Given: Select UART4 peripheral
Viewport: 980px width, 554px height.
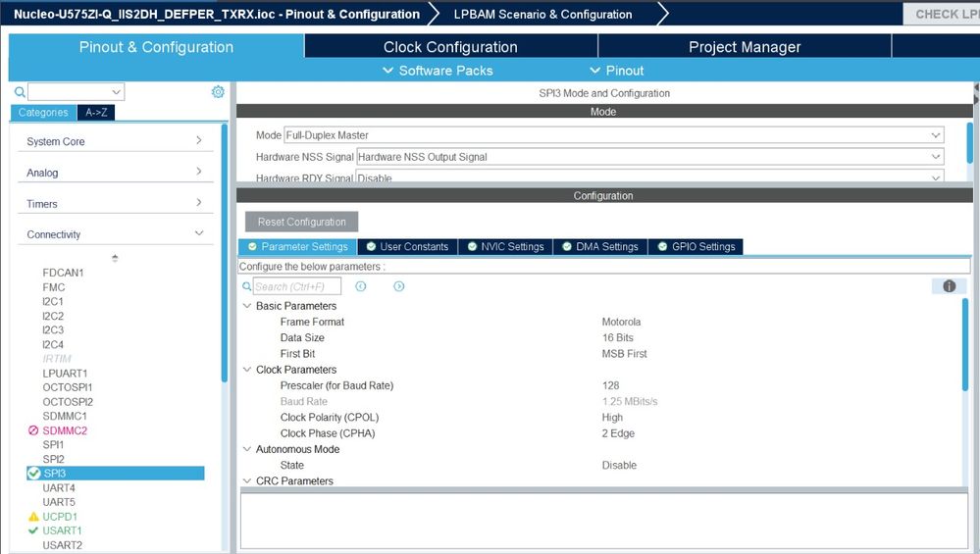Looking at the screenshot, I should pyautogui.click(x=59, y=487).
